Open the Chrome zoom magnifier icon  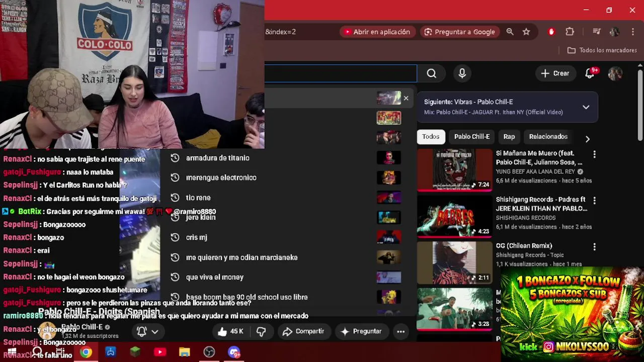510,32
